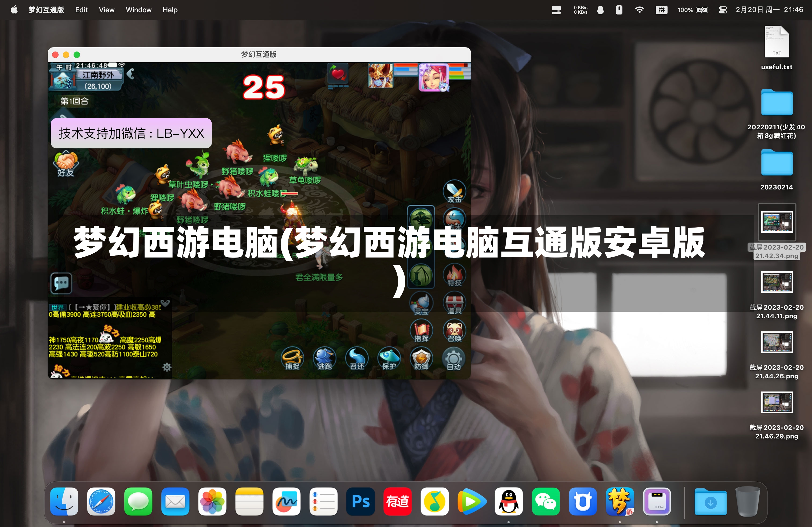Select the 20230214 desktop folder
The width and height of the screenshot is (812, 527).
(x=777, y=170)
